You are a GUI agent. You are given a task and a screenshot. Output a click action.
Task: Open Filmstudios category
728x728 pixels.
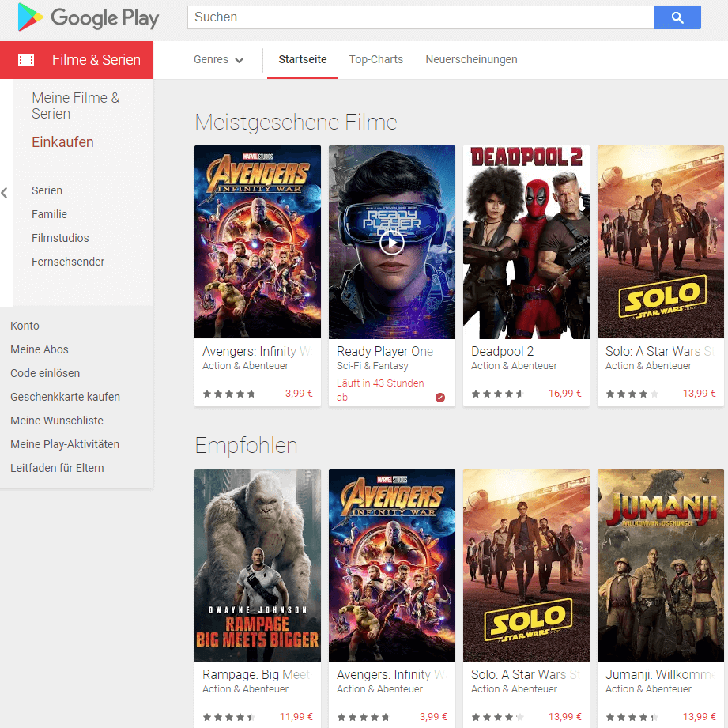60,238
